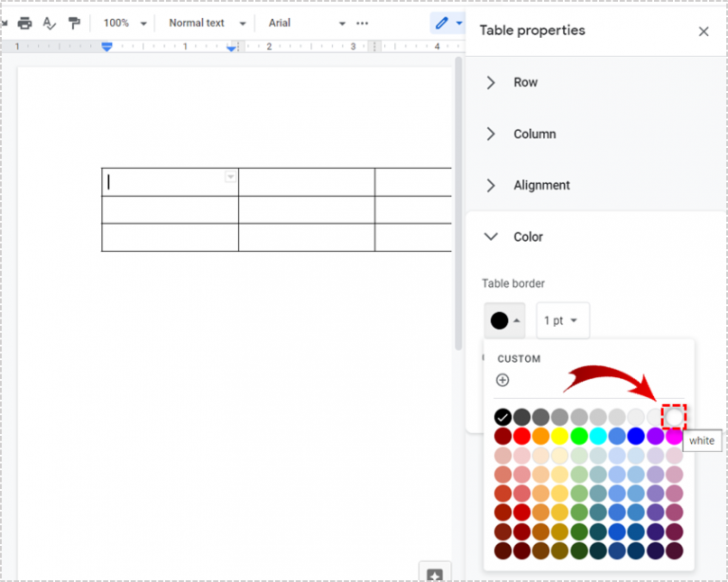The height and width of the screenshot is (582, 728).
Task: Click the first table cell
Action: (x=170, y=182)
